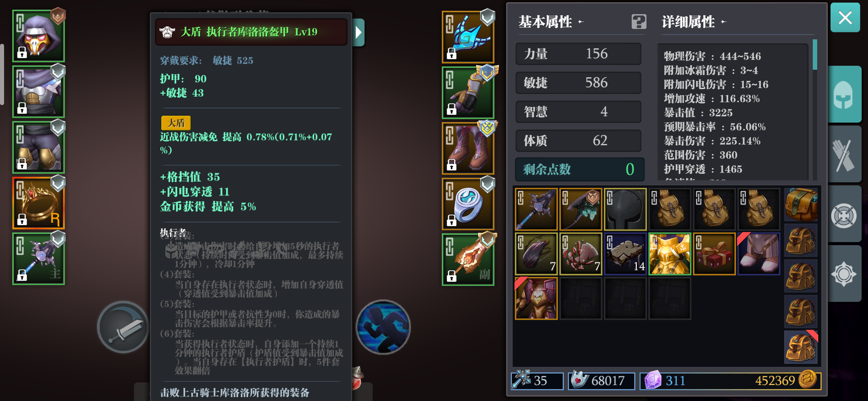Screen dimensions: 868x401
Task: Close the character attributes panel
Action: click(845, 17)
